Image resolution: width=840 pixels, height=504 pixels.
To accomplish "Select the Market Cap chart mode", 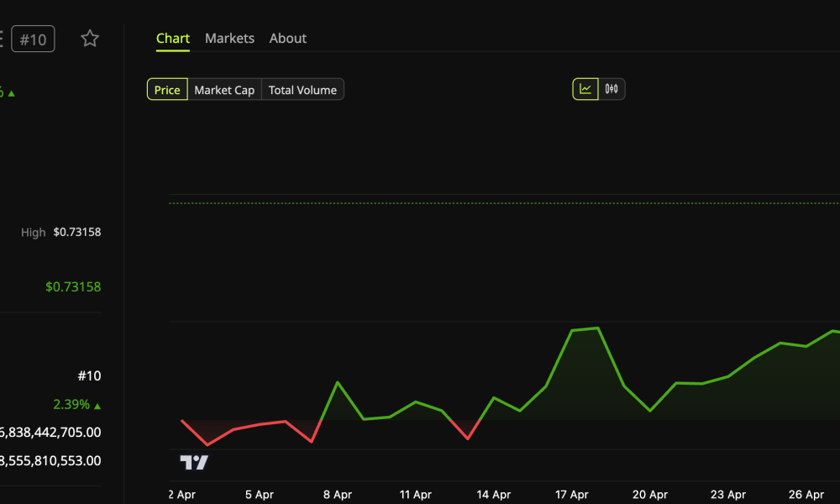I will coord(224,89).
